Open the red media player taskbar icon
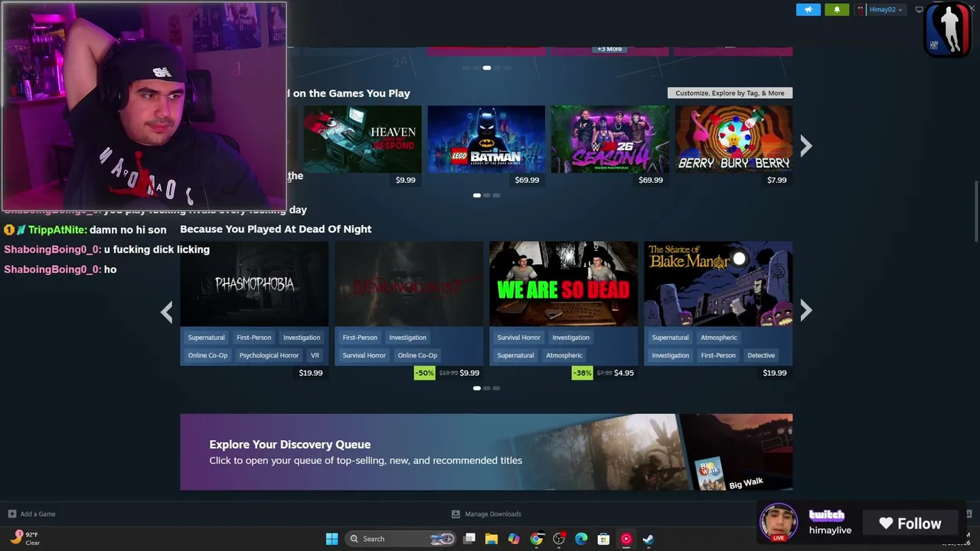 626,539
